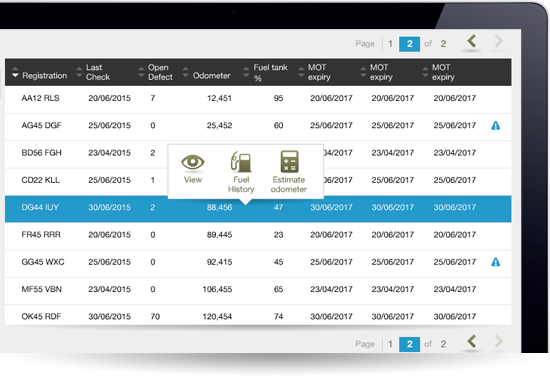Image resolution: width=550 pixels, height=380 pixels.
Task: Click last check date for MF55 VBN
Action: click(109, 289)
